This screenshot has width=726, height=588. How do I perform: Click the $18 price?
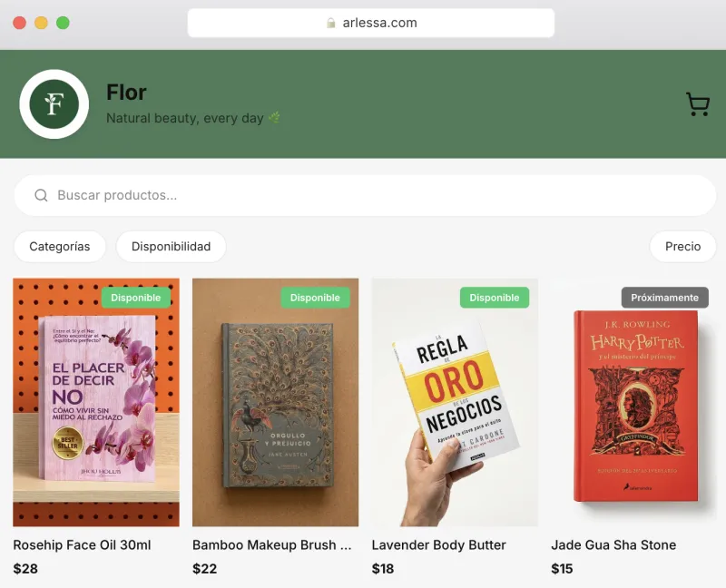pyautogui.click(x=383, y=569)
